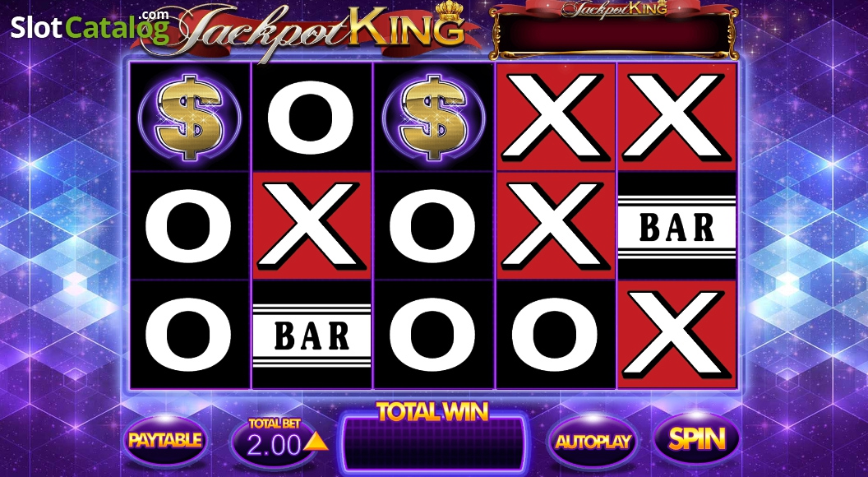Increase total bet with yellow arrow
Viewport: 868px width, 477px height.
(316, 442)
